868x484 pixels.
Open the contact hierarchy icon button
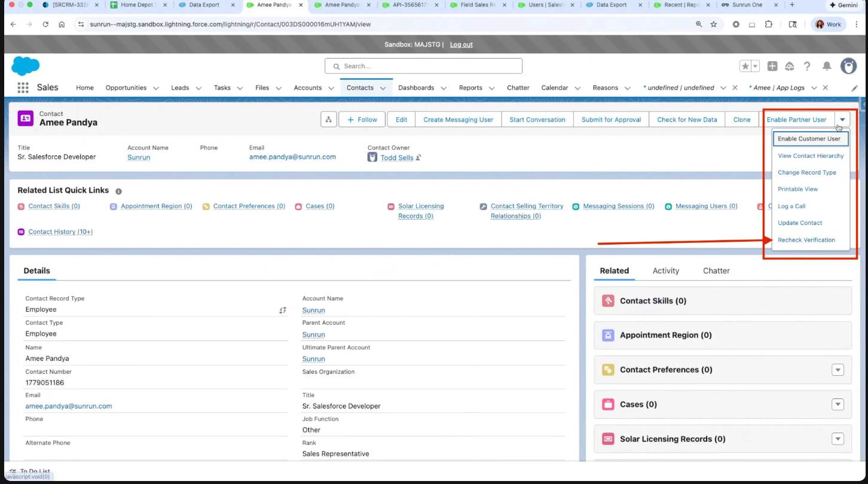[x=328, y=120]
